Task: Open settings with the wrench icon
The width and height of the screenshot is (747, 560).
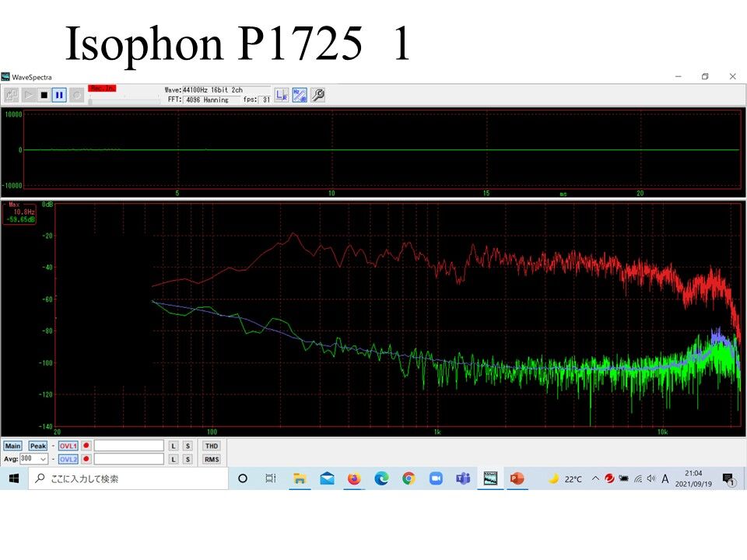Action: point(317,95)
